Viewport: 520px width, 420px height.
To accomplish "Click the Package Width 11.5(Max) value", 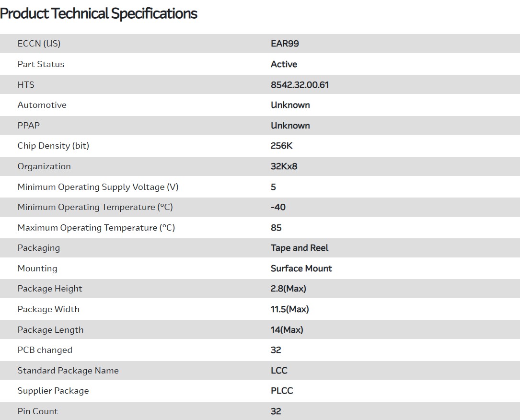I will click(289, 309).
